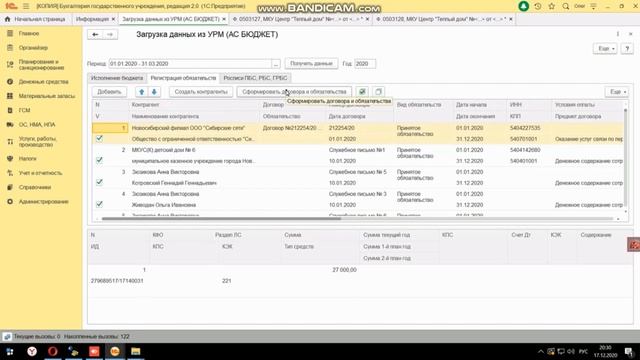
Task: Click Сформировать договора и обязательства button
Action: 294,92
